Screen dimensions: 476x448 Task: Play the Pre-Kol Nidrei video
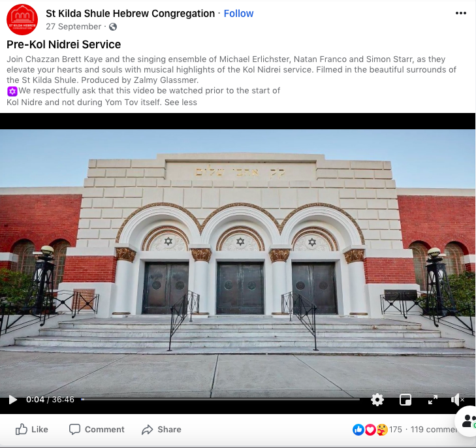[12, 400]
